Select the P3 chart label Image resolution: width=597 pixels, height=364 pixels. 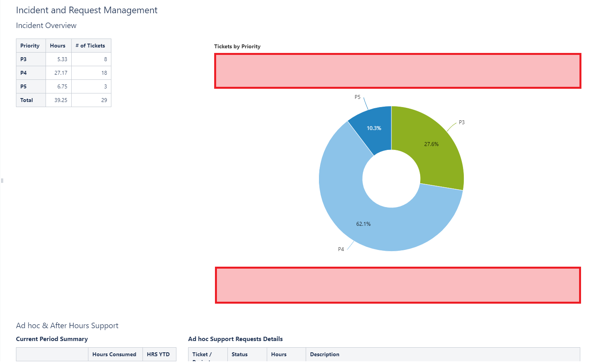[461, 122]
